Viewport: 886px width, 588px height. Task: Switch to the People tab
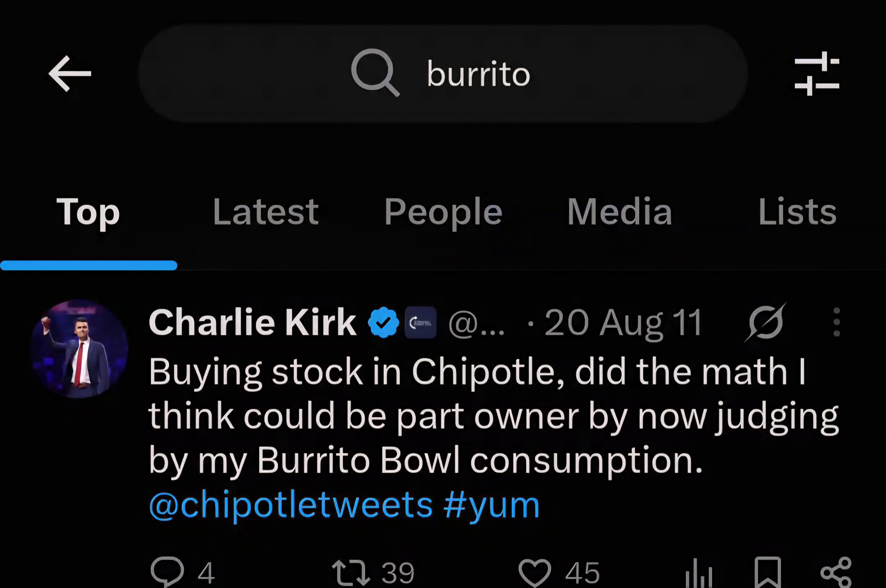[443, 212]
